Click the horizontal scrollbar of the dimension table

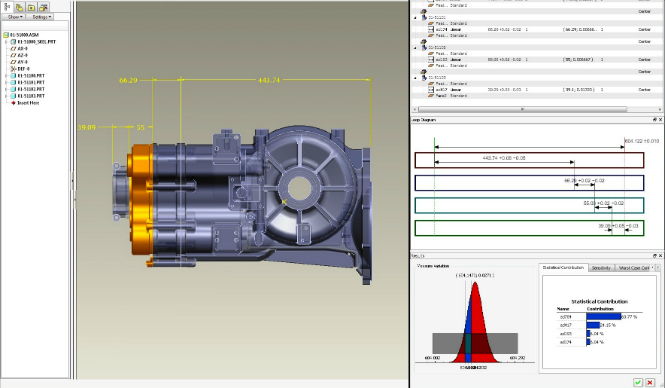522,109
